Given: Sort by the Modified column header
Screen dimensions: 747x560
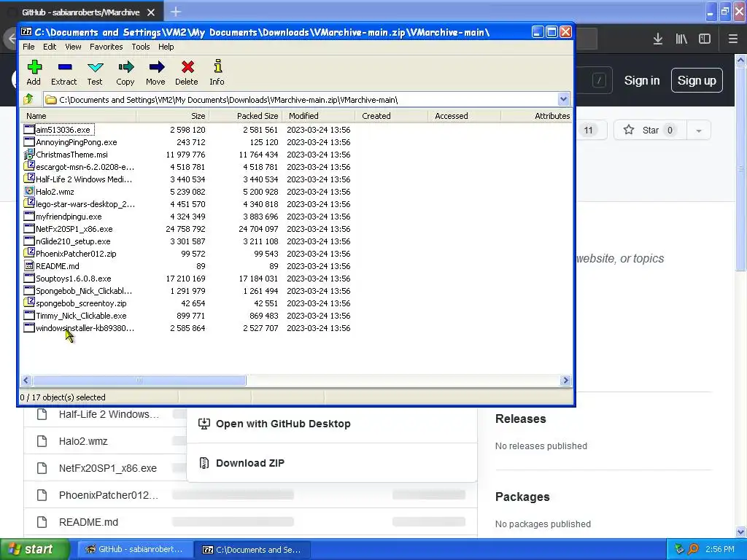Looking at the screenshot, I should pos(319,116).
